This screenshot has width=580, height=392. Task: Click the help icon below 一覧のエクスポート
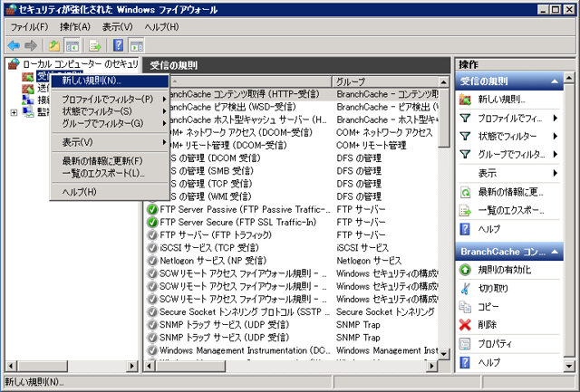(x=465, y=229)
